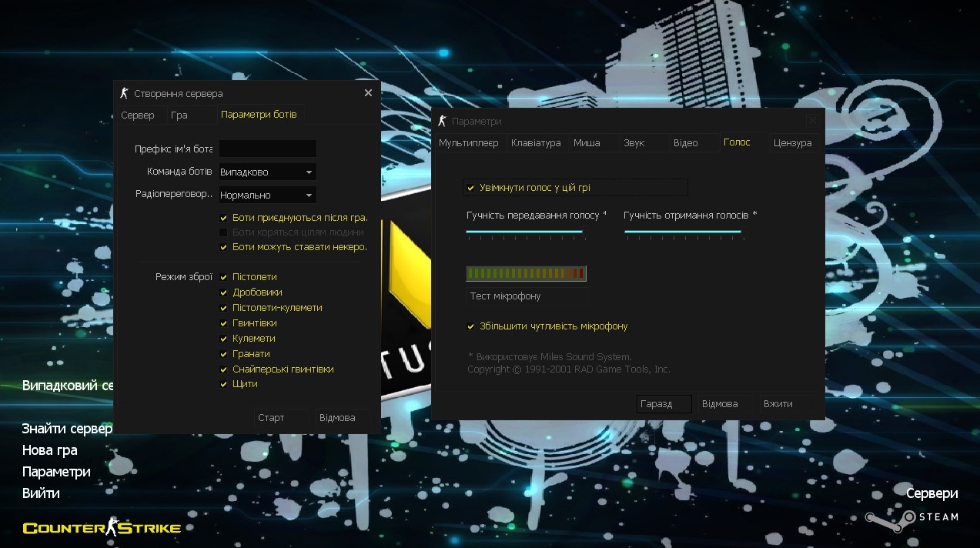This screenshot has width=980, height=548.
Task: Toggle Боти приєднуються після гравця checkbox
Action: [224, 218]
